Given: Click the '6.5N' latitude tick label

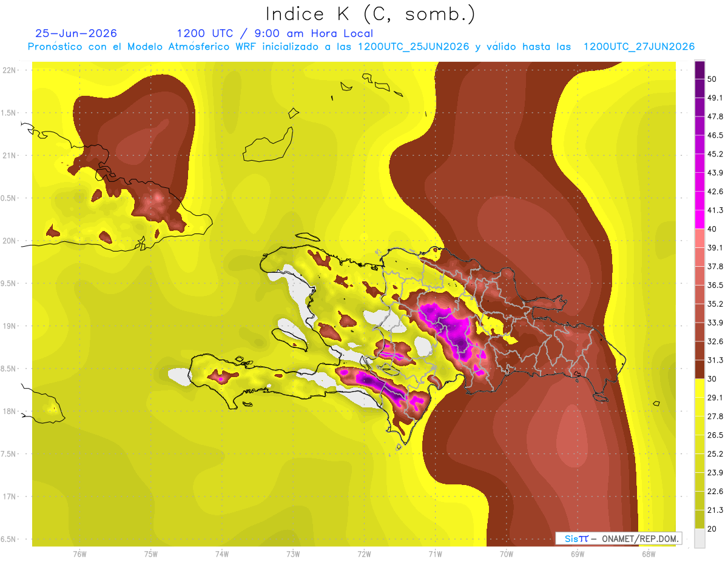Looking at the screenshot, I should tap(9, 540).
